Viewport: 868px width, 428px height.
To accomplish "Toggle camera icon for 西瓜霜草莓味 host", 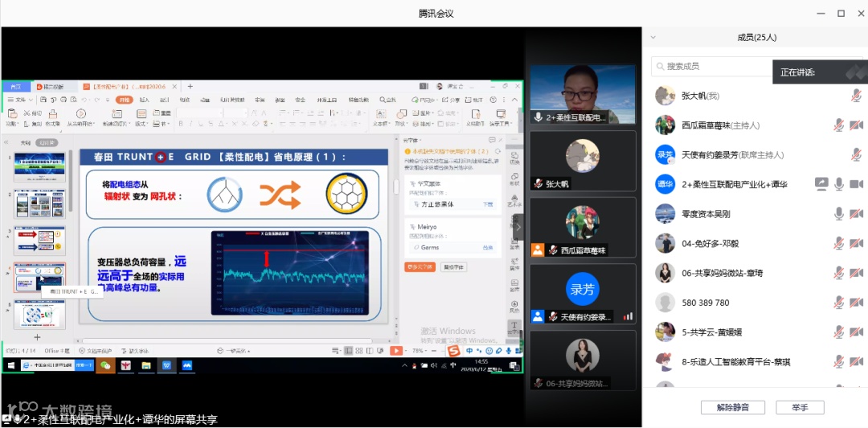I will [x=857, y=126].
